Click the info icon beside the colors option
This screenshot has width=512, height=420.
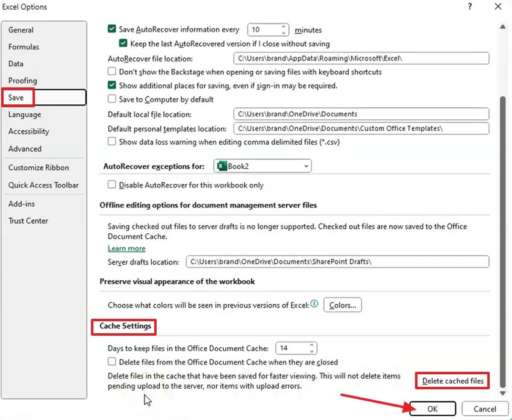coord(314,305)
